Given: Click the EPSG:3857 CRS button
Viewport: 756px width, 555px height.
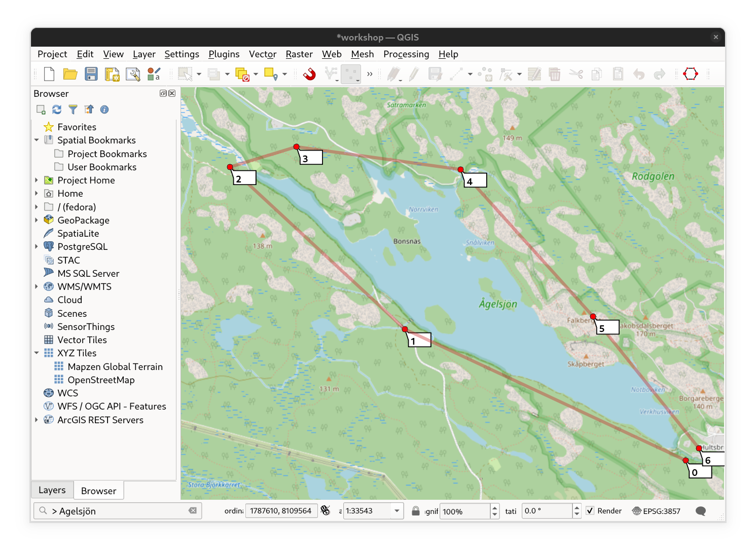Looking at the screenshot, I should [x=656, y=511].
